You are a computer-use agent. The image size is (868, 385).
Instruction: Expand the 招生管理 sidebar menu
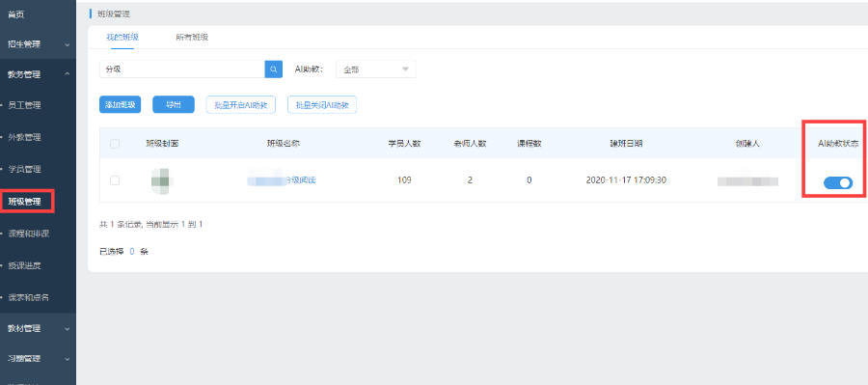pyautogui.click(x=38, y=44)
